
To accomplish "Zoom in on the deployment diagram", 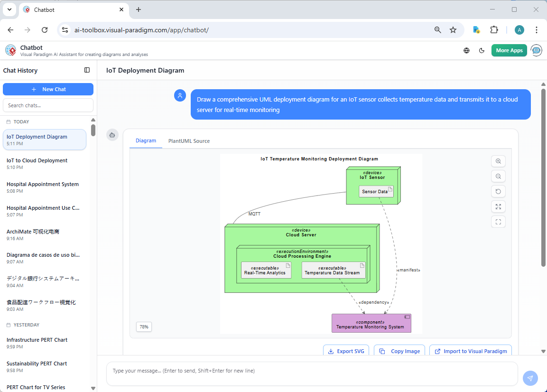I will pyautogui.click(x=498, y=161).
